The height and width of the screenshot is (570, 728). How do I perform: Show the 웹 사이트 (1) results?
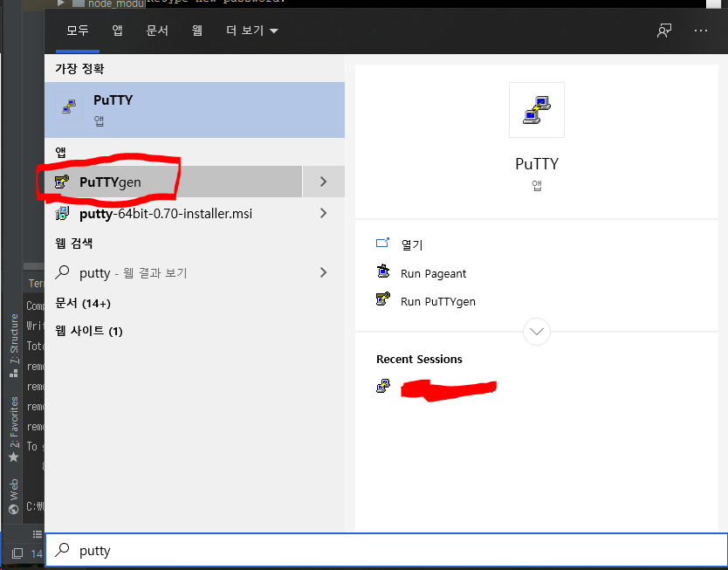(89, 331)
